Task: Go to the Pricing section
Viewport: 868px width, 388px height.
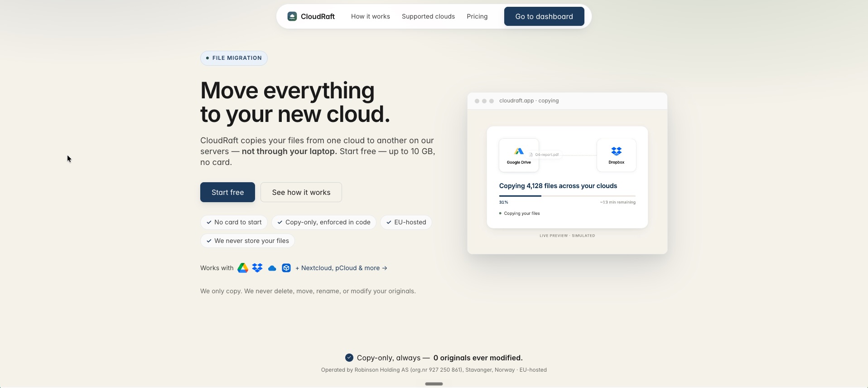Action: [x=477, y=16]
